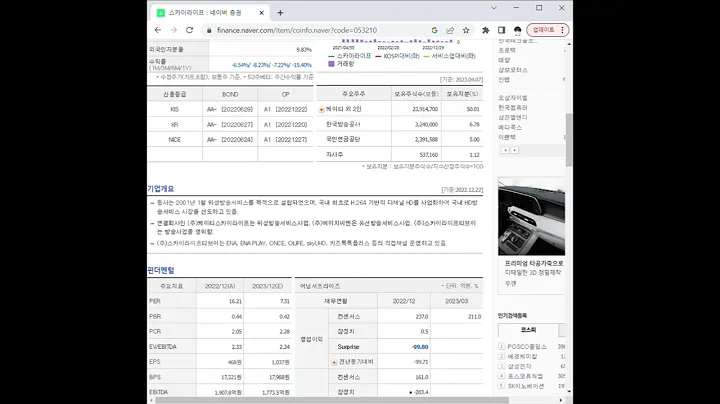Click the vertical page scrollbar thumb
The height and width of the screenshot is (404, 720).
569,140
